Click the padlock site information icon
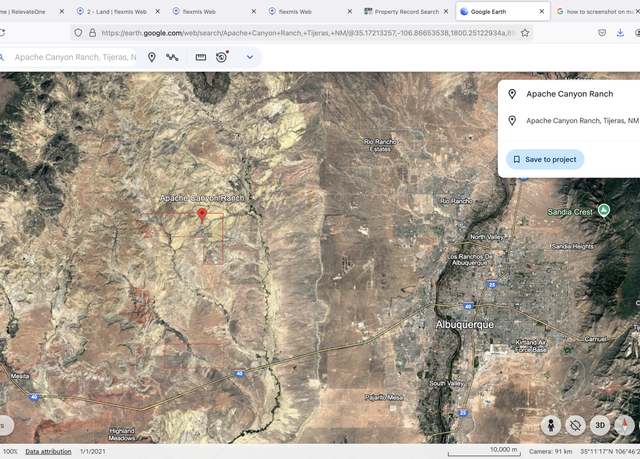This screenshot has height=459, width=640. [93, 33]
